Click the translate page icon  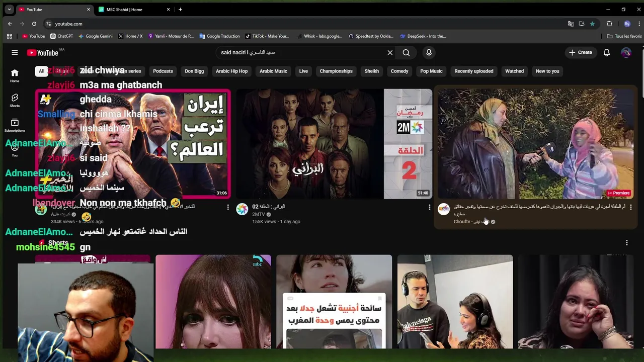coord(571,24)
